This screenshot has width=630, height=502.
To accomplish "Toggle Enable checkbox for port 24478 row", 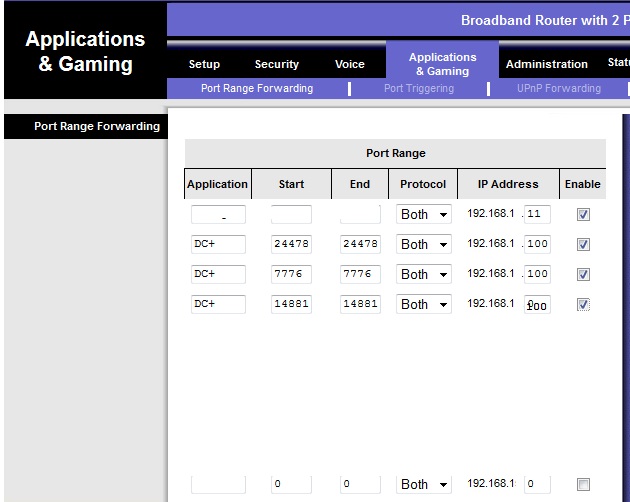I will click(x=583, y=244).
